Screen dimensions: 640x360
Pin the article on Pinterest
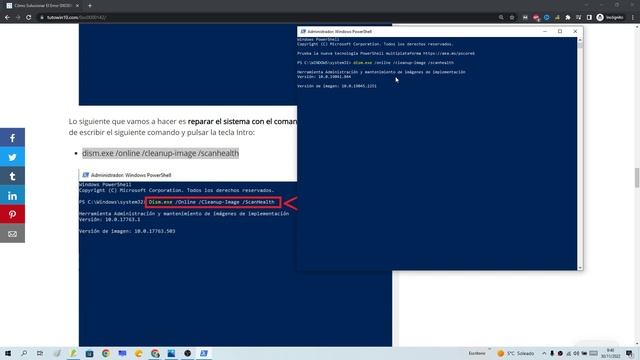coord(12,214)
